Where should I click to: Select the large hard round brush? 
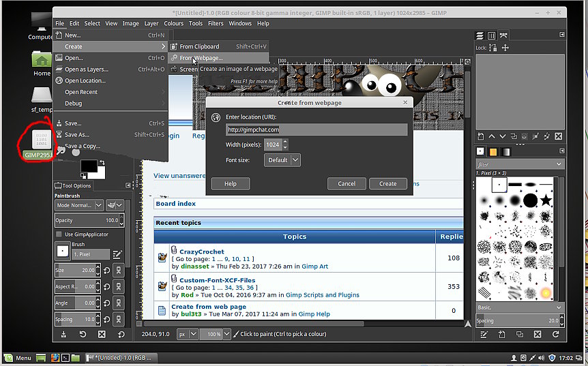[531, 200]
